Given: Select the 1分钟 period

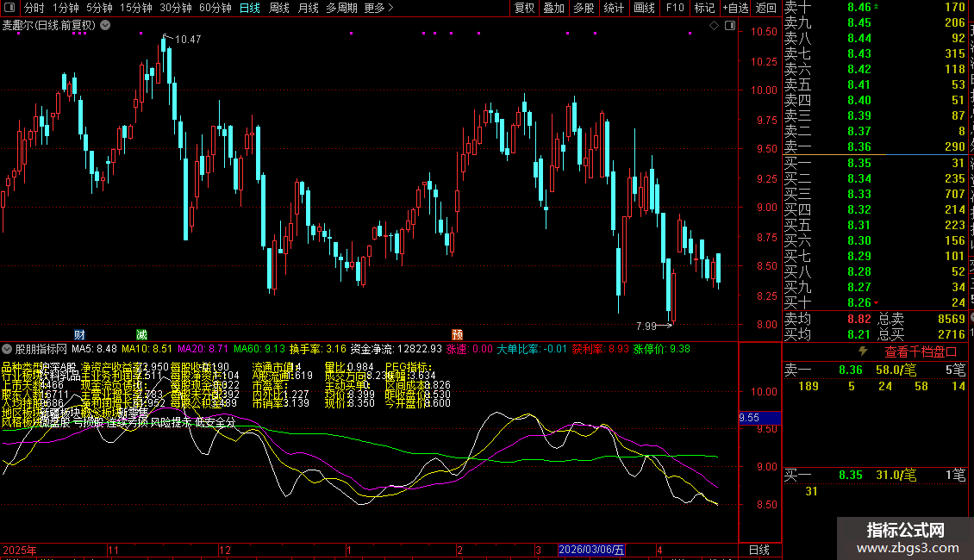Looking at the screenshot, I should [66, 8].
